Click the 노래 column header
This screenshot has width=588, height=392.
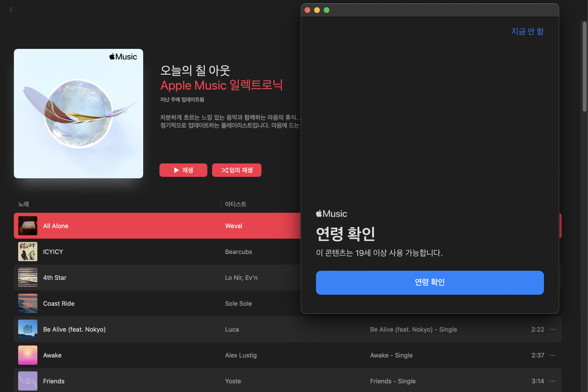23,204
